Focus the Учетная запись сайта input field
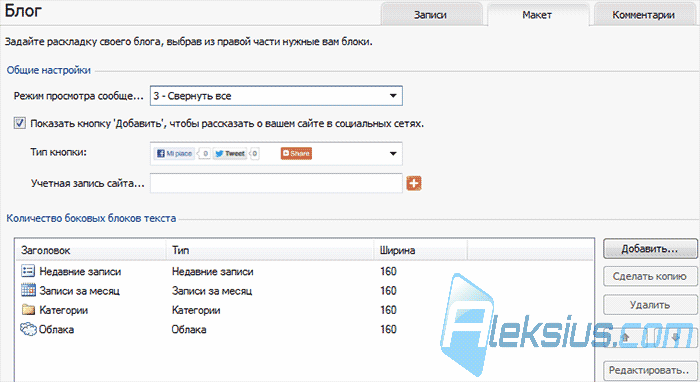700x382 pixels. coord(276,183)
